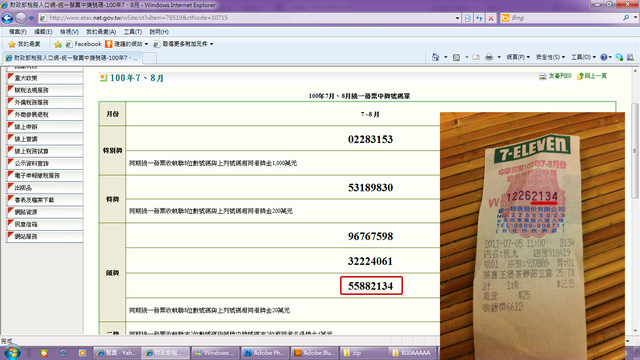This screenshot has height=360, width=640.
Task: Click the Home page icon
Action: click(436, 57)
